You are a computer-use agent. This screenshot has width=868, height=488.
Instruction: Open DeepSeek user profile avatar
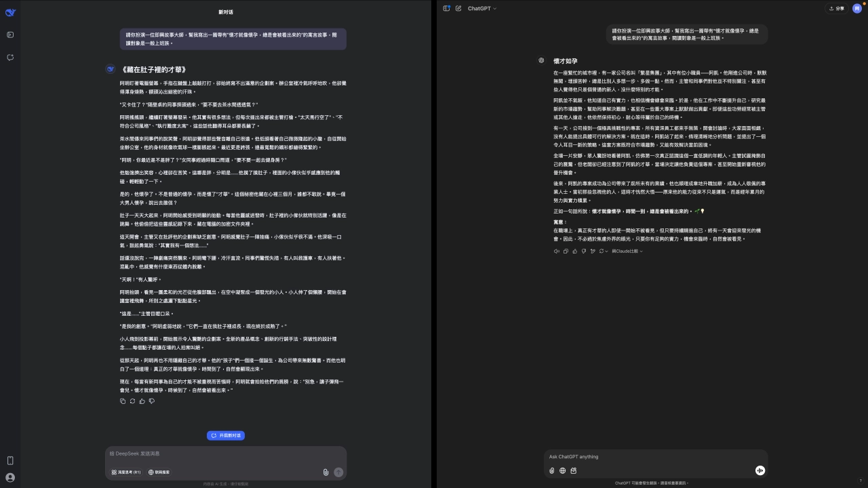click(x=10, y=477)
